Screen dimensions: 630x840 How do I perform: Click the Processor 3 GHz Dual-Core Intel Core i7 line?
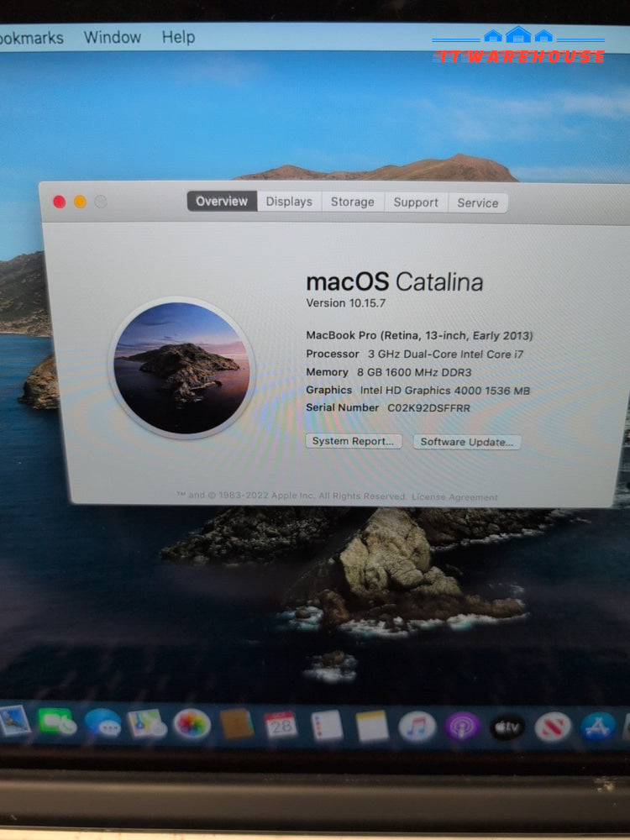pos(415,354)
